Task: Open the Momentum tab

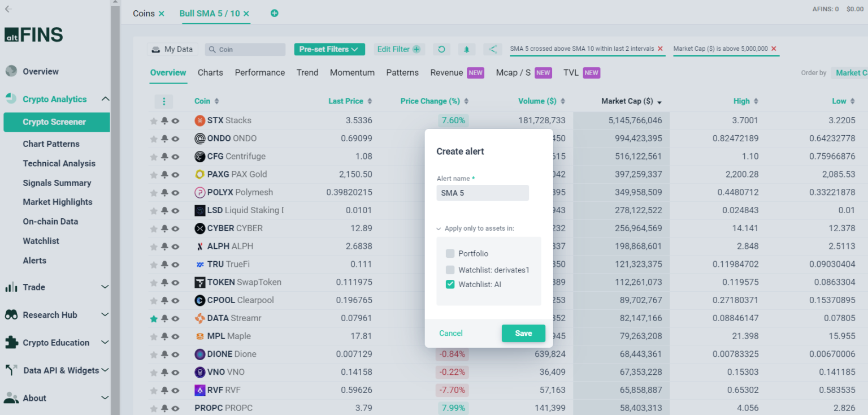Action: click(352, 72)
